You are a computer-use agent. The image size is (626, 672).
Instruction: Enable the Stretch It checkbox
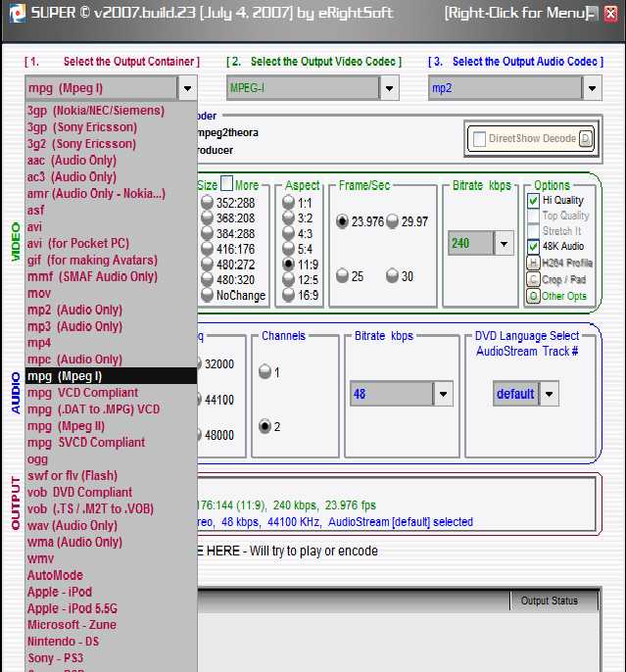(533, 230)
